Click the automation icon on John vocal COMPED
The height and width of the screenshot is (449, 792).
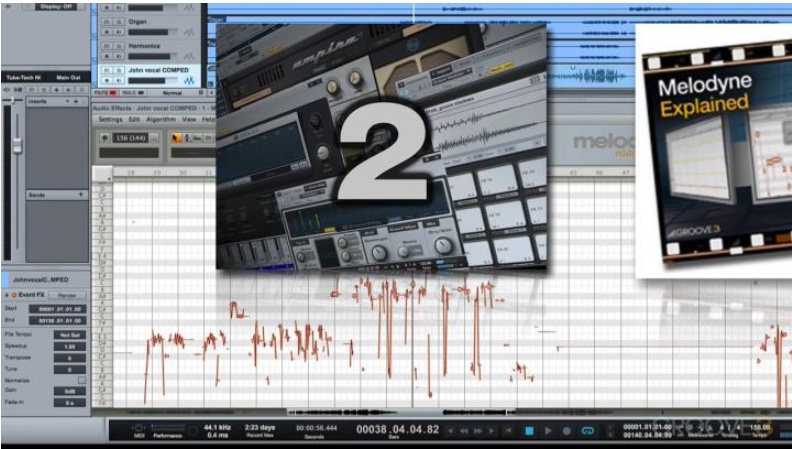pyautogui.click(x=189, y=80)
